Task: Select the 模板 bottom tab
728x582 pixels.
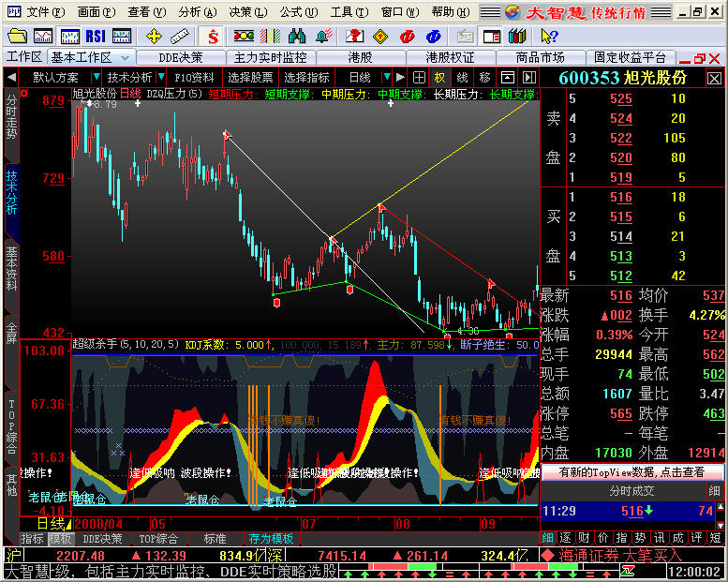Action: 60,538
